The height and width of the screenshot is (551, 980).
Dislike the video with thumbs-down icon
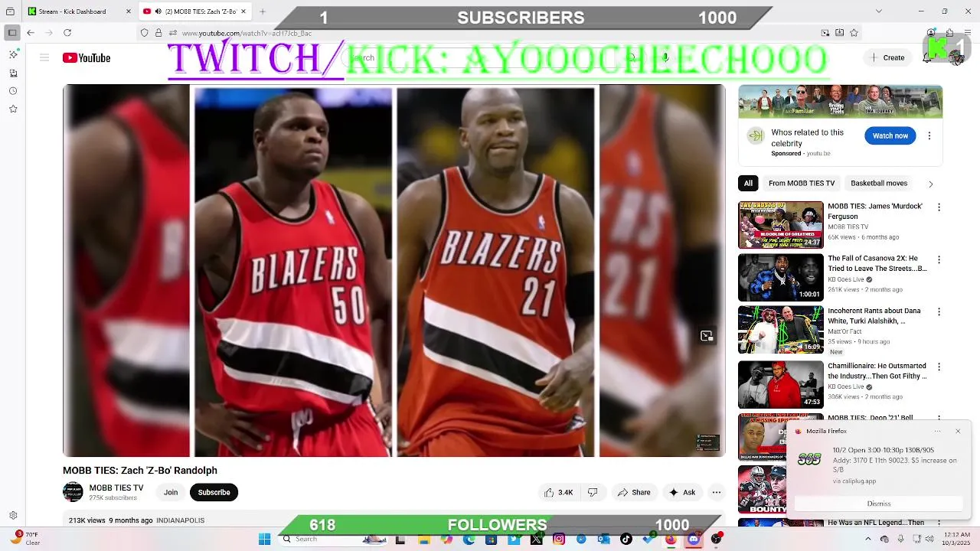(593, 493)
